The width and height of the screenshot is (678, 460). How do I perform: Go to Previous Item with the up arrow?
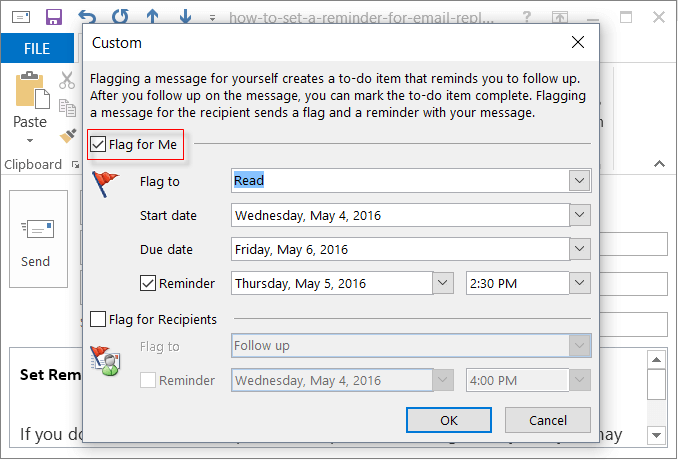(152, 17)
